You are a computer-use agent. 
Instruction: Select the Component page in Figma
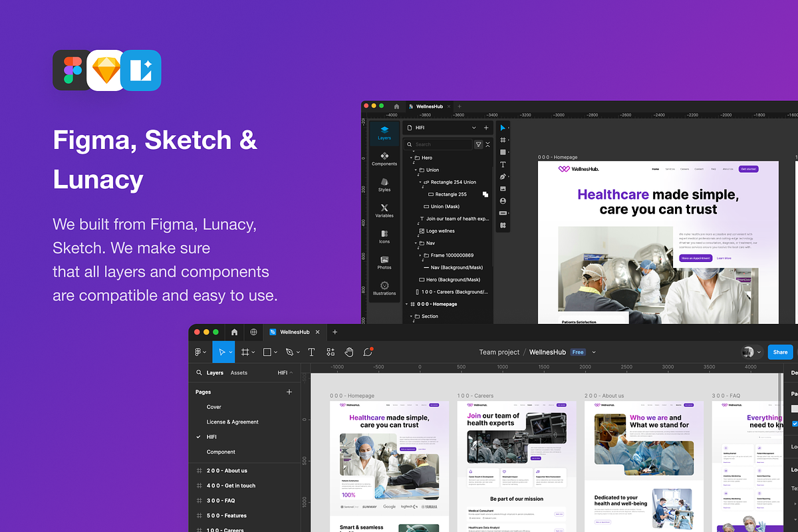tap(221, 452)
